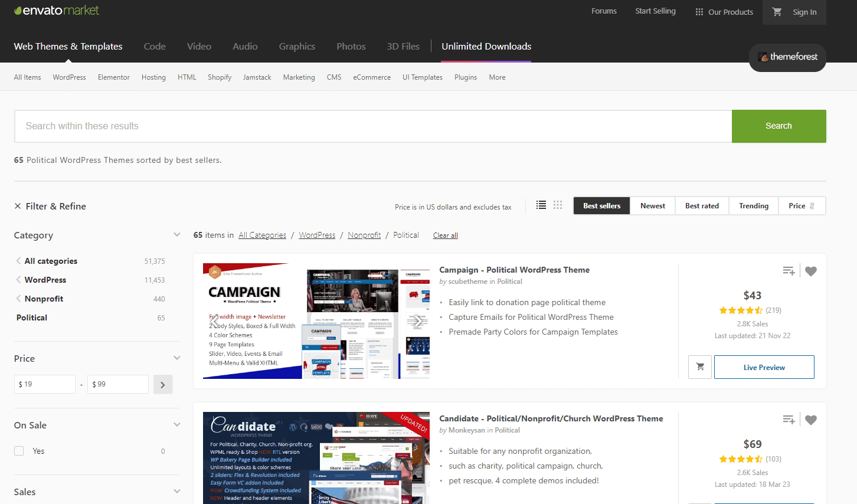The height and width of the screenshot is (504, 857).
Task: Click the maximum price field $ 99
Action: pos(118,384)
